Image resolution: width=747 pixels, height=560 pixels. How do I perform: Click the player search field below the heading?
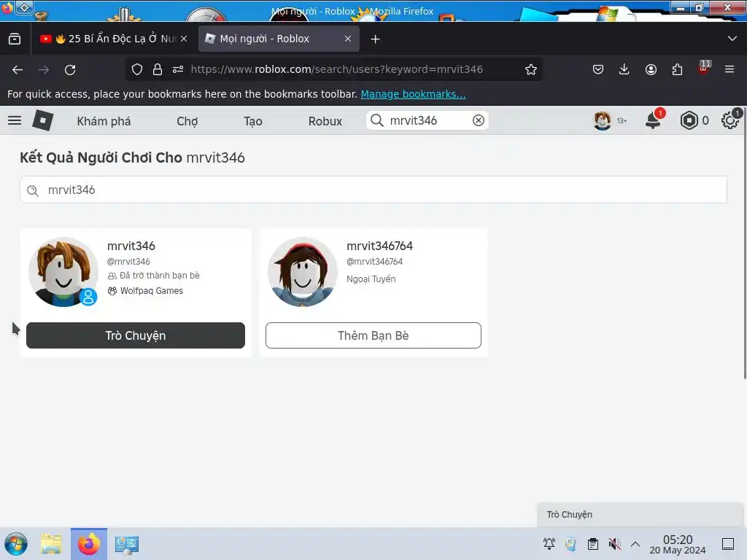pyautogui.click(x=373, y=190)
